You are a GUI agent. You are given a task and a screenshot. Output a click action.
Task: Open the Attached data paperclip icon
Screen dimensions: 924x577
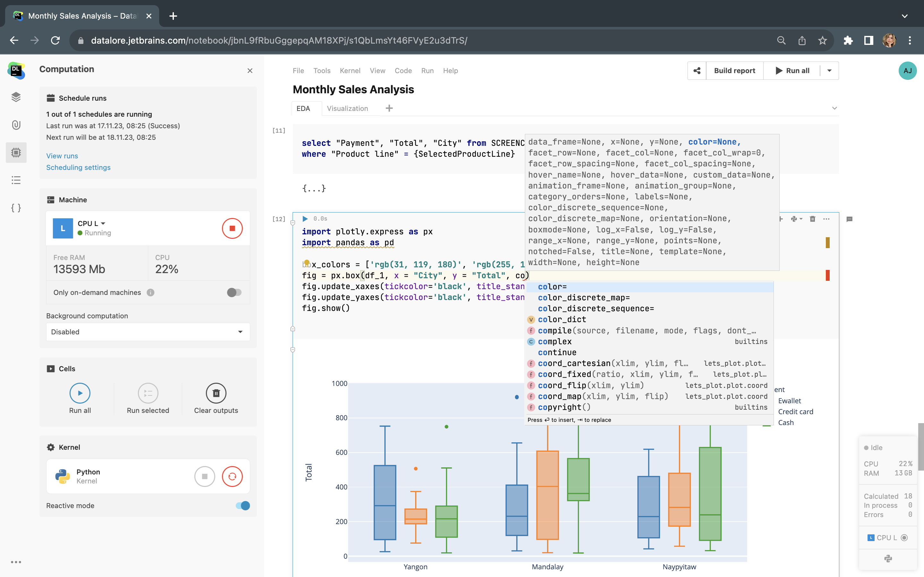pos(16,125)
